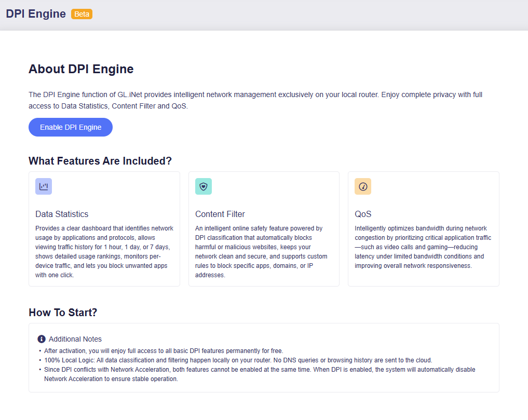Enable DPI Engine using the blue button
528x420 pixels.
pyautogui.click(x=70, y=127)
